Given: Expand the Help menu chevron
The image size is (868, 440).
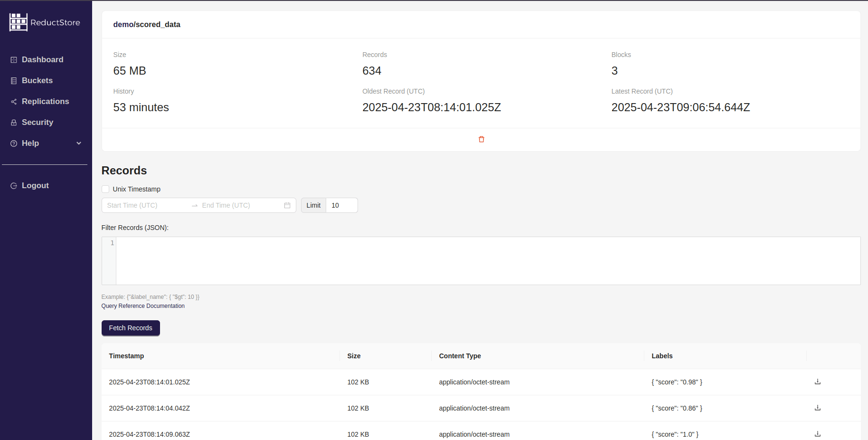Looking at the screenshot, I should pos(79,143).
